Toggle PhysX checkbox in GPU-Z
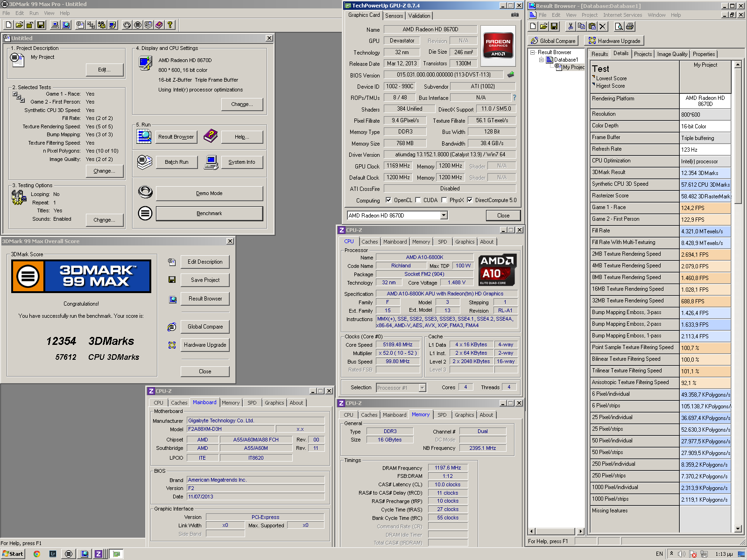The width and height of the screenshot is (747, 560). (444, 200)
